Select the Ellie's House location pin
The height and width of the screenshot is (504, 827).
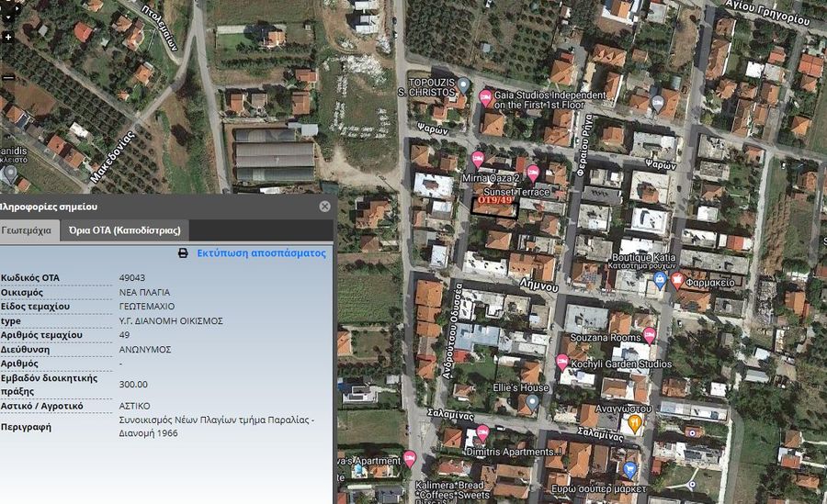pyautogui.click(x=532, y=402)
